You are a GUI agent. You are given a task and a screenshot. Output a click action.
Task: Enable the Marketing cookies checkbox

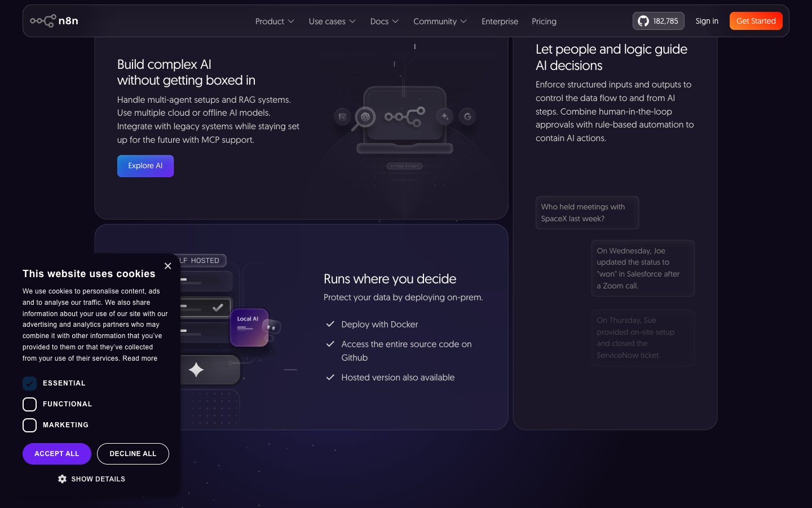[x=29, y=425]
